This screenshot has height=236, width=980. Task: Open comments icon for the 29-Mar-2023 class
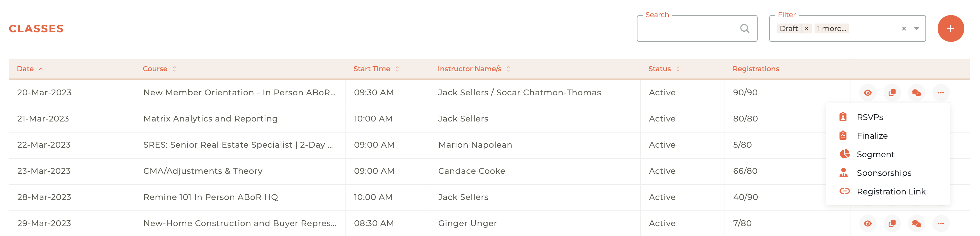(x=916, y=224)
